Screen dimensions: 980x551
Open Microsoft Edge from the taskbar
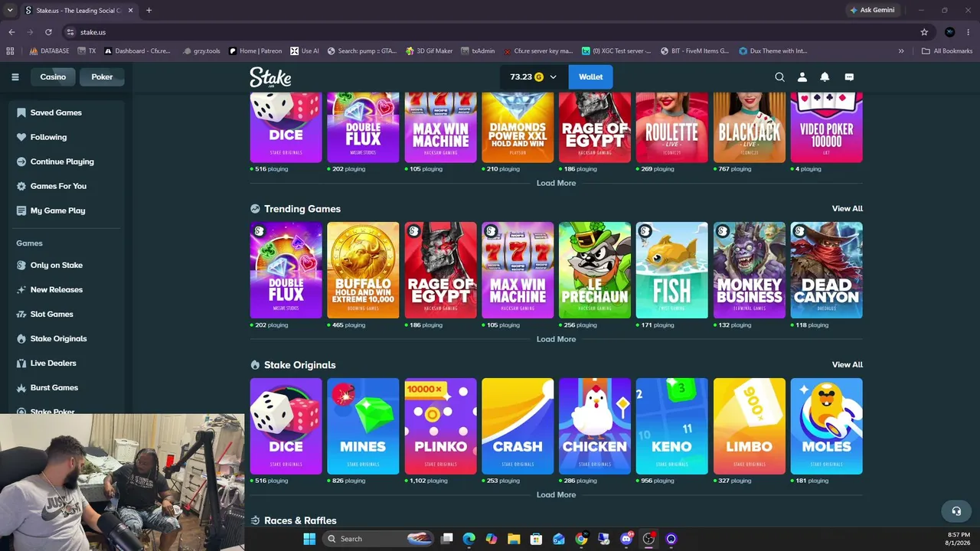click(x=469, y=539)
